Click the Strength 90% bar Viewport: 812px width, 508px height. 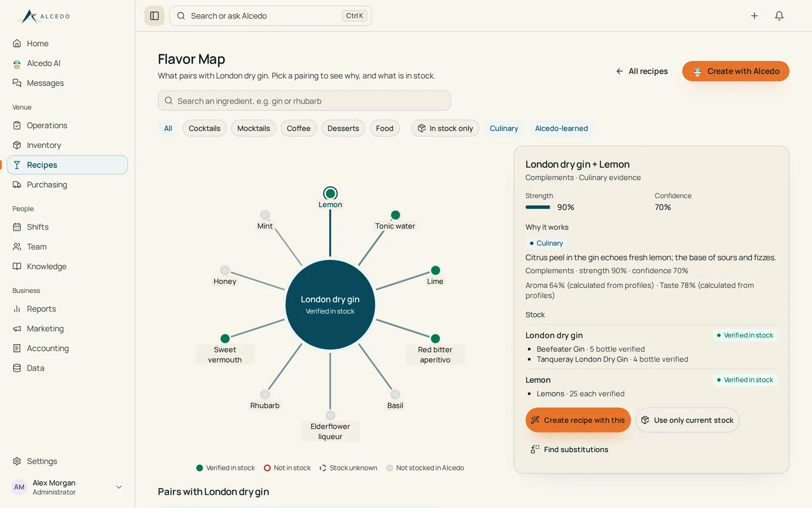[x=538, y=207]
